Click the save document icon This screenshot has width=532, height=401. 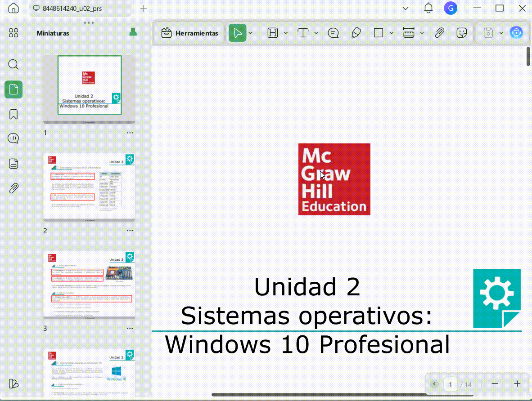click(488, 33)
